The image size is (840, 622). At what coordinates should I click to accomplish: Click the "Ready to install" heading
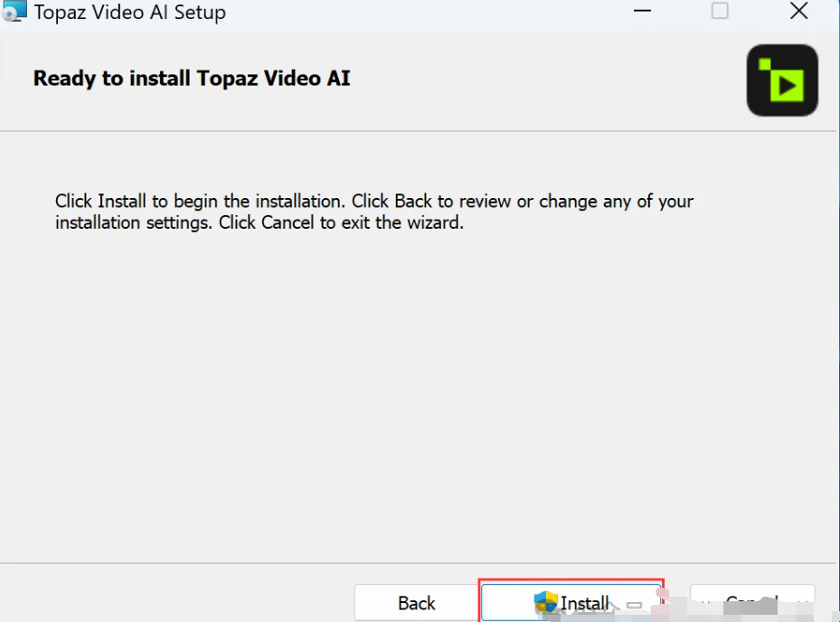[x=192, y=79]
